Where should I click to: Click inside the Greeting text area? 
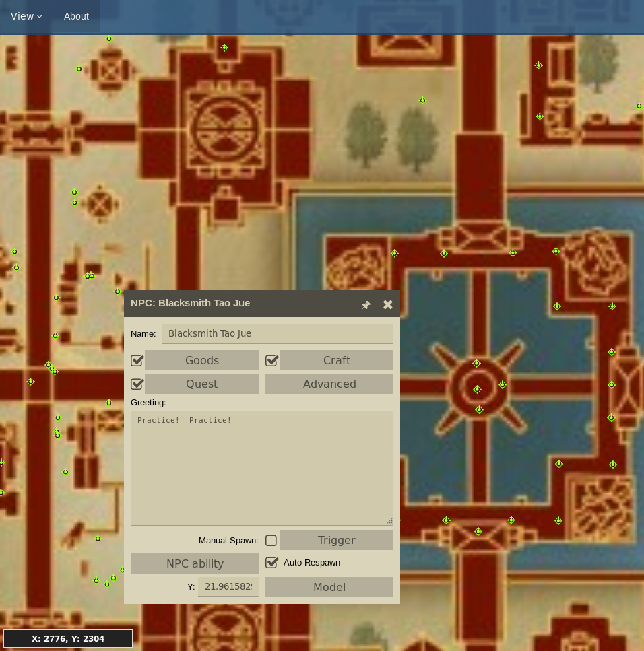pos(261,468)
